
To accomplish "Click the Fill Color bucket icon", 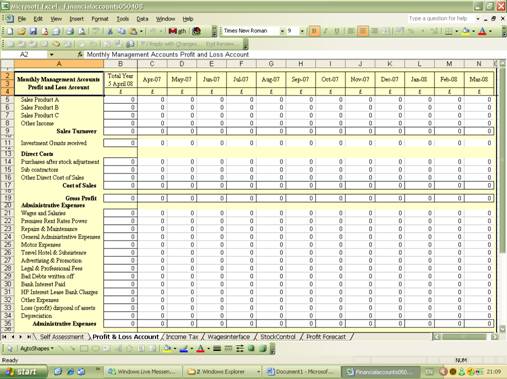I will [466, 31].
